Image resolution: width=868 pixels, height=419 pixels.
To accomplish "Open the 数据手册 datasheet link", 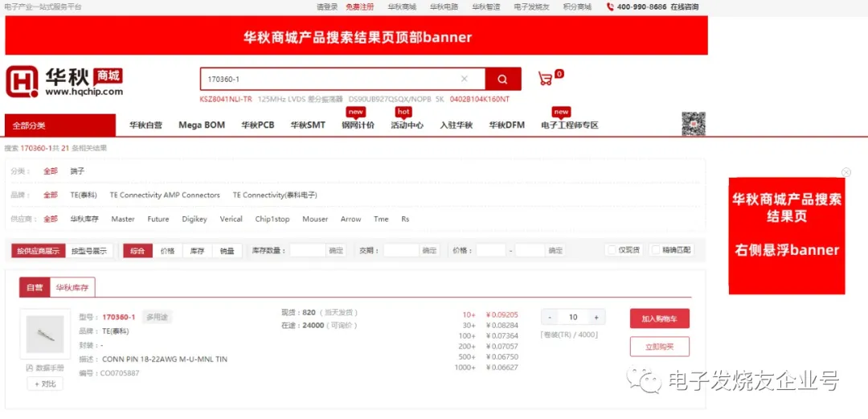I will tap(45, 368).
